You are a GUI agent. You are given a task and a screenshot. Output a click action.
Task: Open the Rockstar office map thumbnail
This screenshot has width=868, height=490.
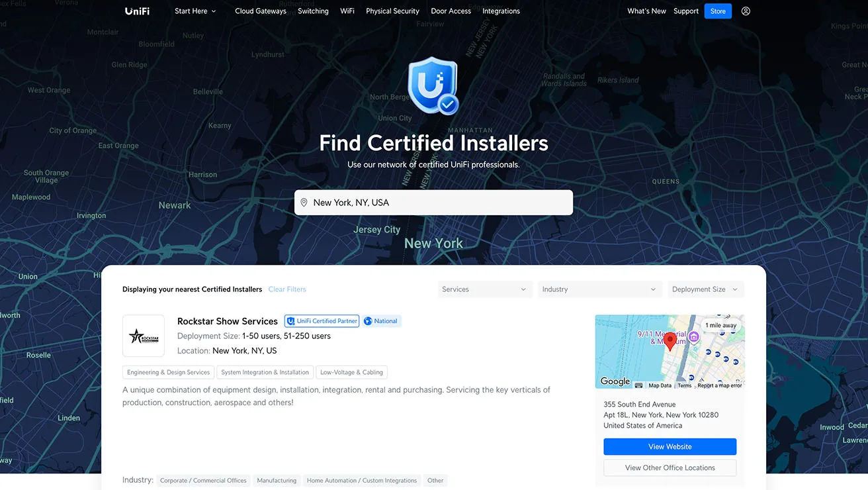[670, 352]
